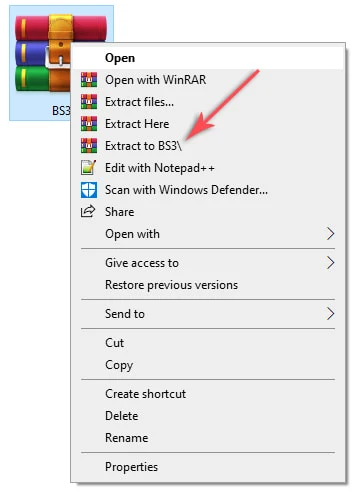Image resolution: width=362 pixels, height=504 pixels.
Task: Click the WinRAR icon beside Extract files...
Action: pos(89,102)
